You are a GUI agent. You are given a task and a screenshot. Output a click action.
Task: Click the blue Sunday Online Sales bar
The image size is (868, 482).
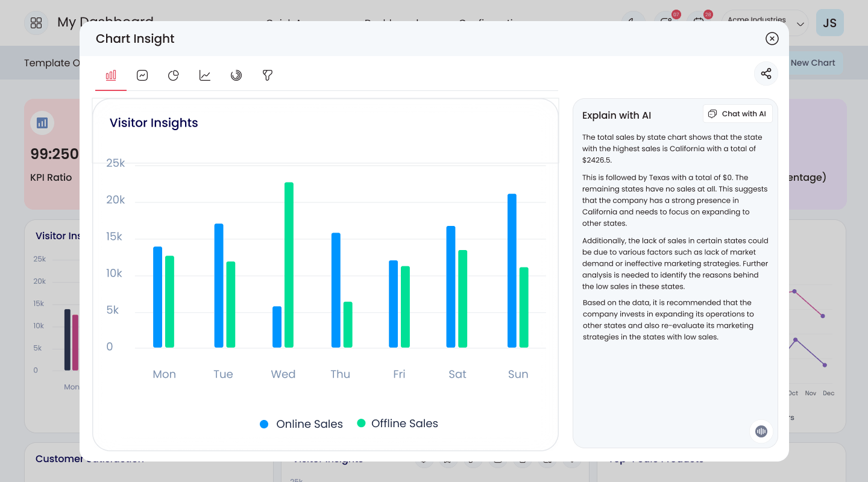click(512, 271)
